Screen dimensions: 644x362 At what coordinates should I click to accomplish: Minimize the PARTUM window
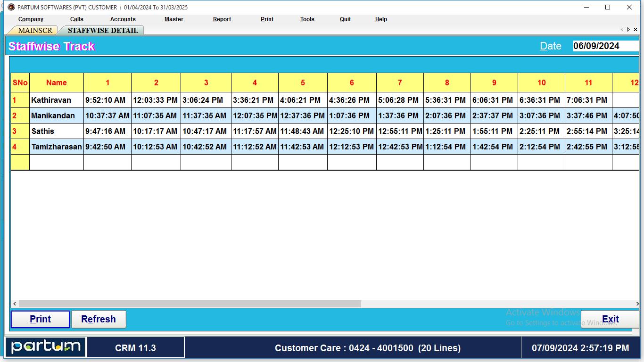pyautogui.click(x=586, y=7)
